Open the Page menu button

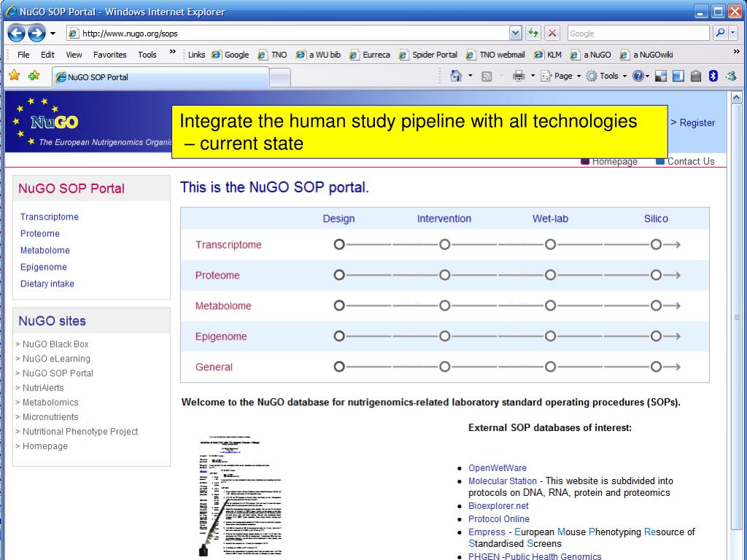[561, 76]
